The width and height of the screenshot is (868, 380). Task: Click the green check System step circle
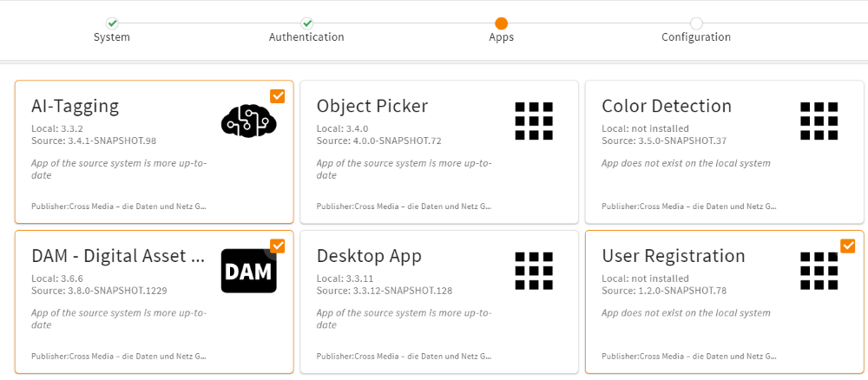tap(112, 23)
